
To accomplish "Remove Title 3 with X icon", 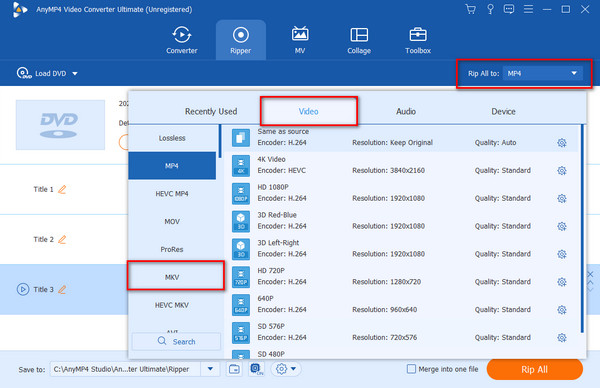I will pos(590,274).
